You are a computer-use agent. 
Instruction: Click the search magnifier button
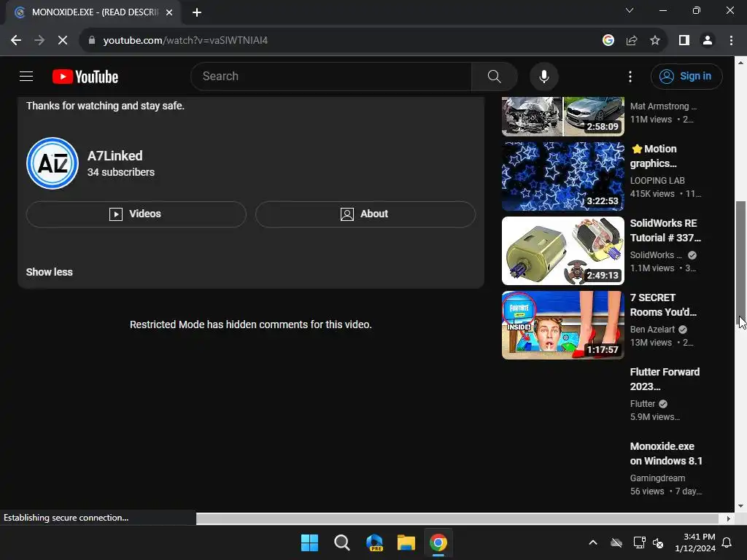(494, 76)
